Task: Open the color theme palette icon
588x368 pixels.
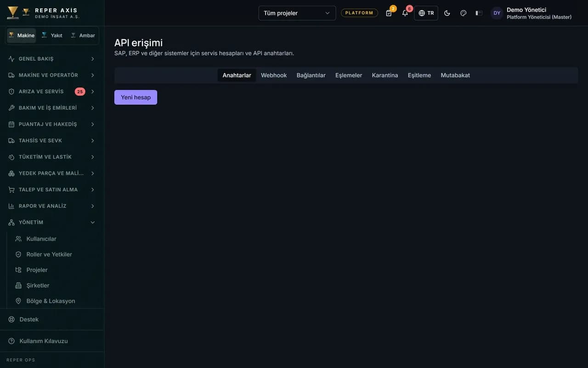Action: (x=463, y=13)
